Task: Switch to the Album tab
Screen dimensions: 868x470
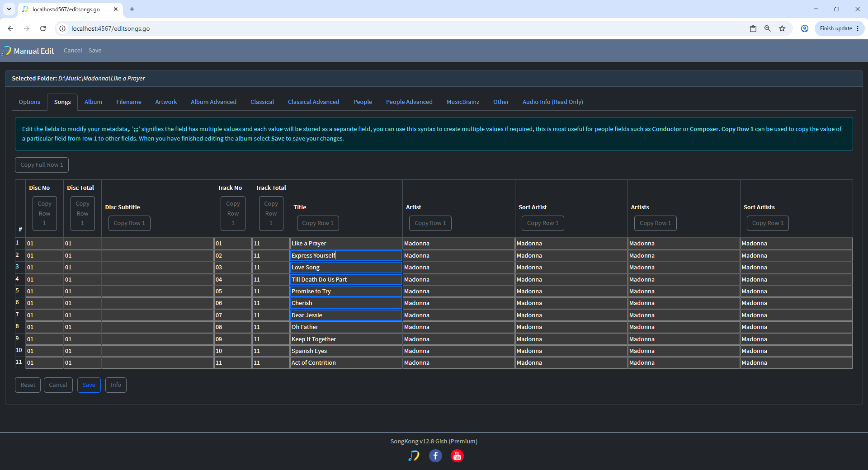Action: 93,102
